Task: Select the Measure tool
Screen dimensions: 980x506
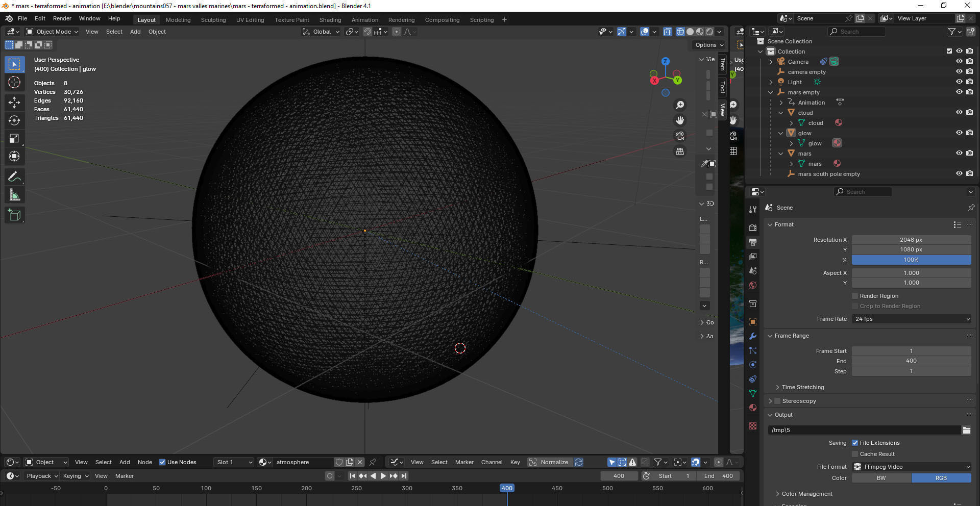Action: coord(14,195)
